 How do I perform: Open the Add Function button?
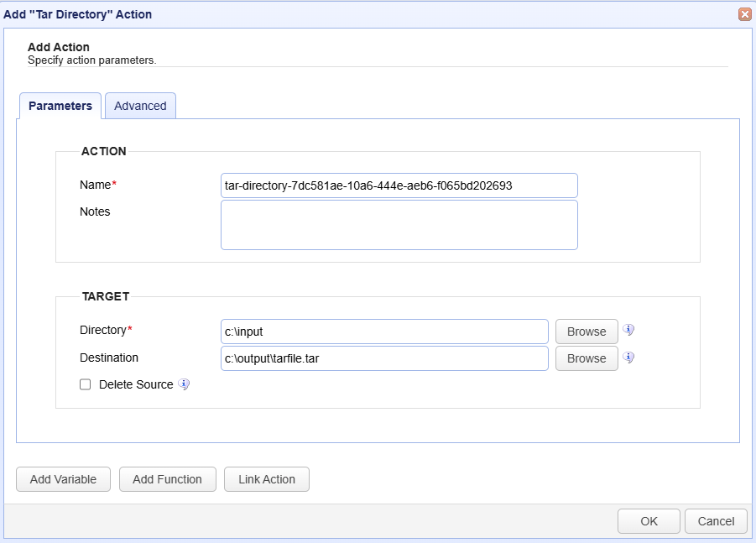[167, 479]
